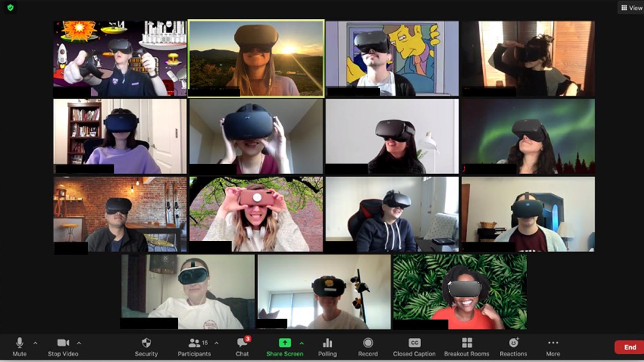Screen dimensions: 644x362
Task: Launch the Polling feature
Action: tap(328, 347)
